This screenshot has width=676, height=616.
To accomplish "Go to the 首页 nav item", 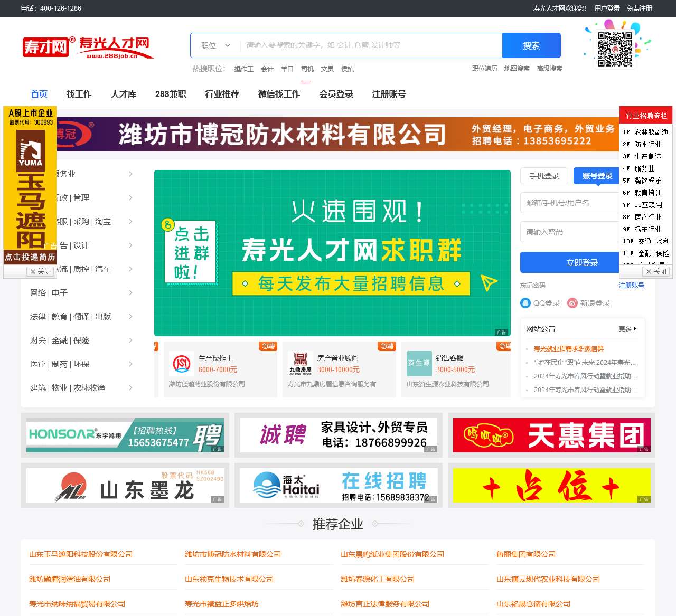I will (x=39, y=94).
